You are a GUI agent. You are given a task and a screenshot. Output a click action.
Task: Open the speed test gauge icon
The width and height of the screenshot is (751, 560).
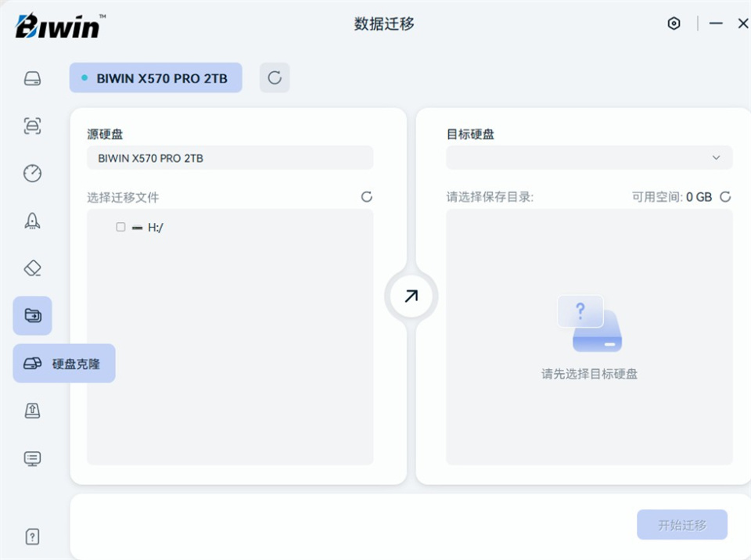coord(33,173)
